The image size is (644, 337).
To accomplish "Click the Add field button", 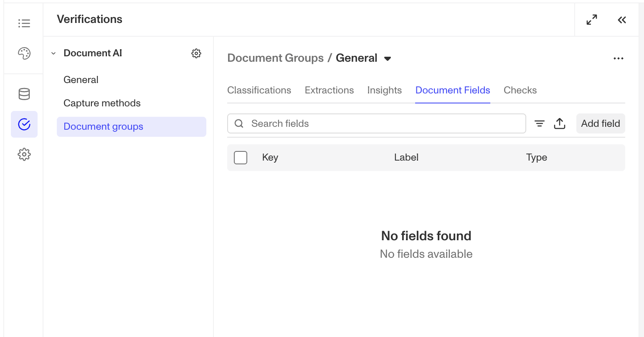I will (x=600, y=123).
